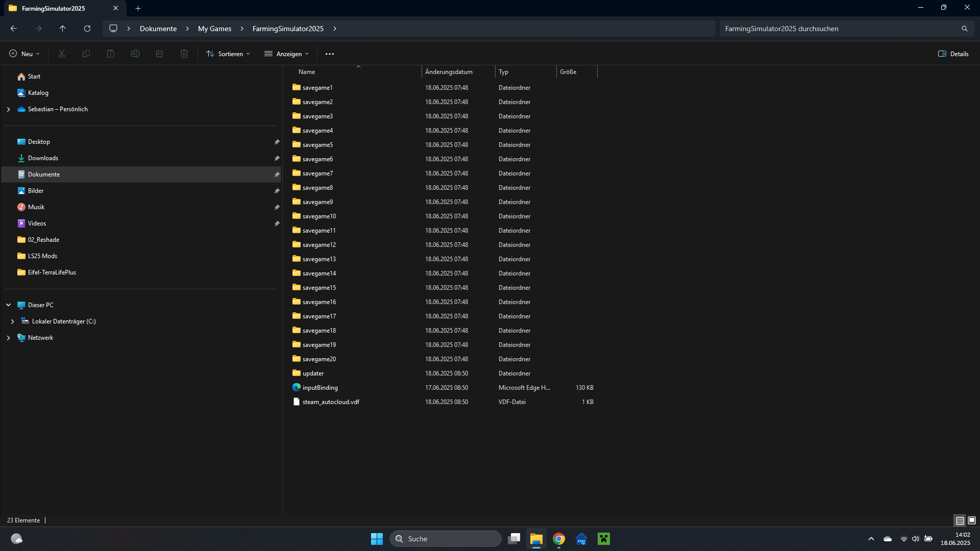The width and height of the screenshot is (980, 551).
Task: Click the Cut scissors icon in toolbar
Action: [62, 54]
